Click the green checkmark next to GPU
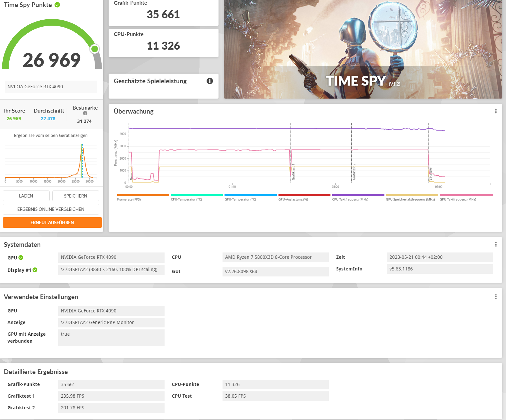This screenshot has height=420, width=506. 21,257
